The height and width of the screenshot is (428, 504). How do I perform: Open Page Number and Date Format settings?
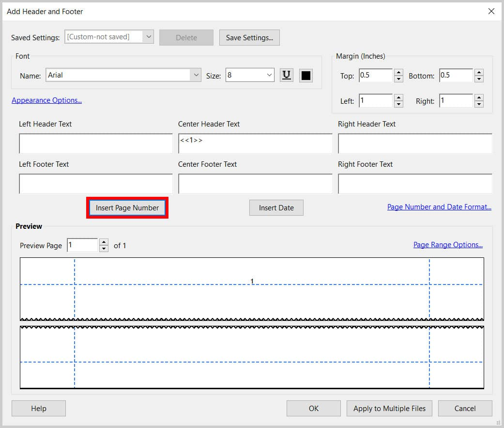(439, 206)
